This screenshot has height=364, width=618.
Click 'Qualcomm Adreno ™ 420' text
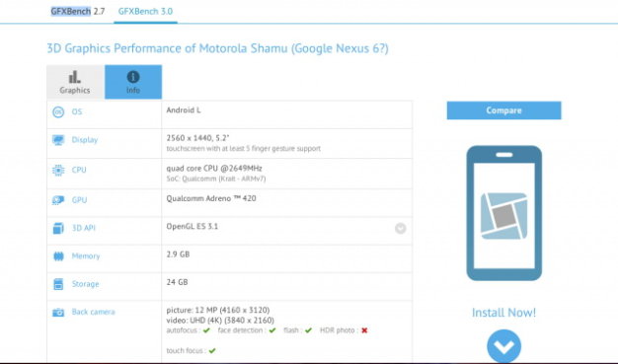tap(211, 198)
